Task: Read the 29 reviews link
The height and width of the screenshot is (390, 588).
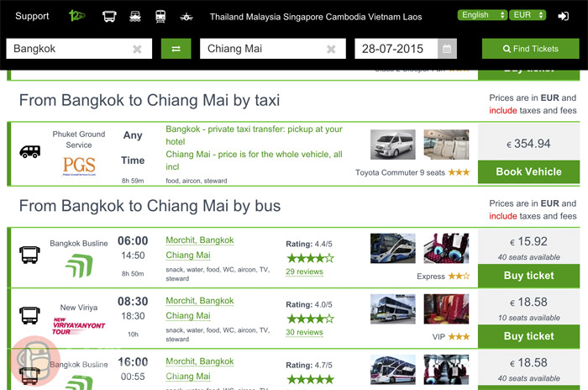Action: [x=304, y=271]
